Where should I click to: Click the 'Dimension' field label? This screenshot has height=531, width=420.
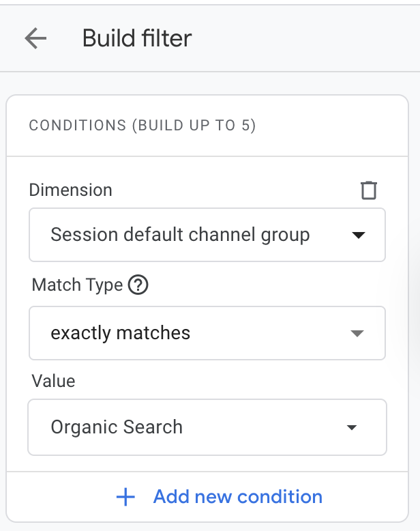tap(70, 190)
